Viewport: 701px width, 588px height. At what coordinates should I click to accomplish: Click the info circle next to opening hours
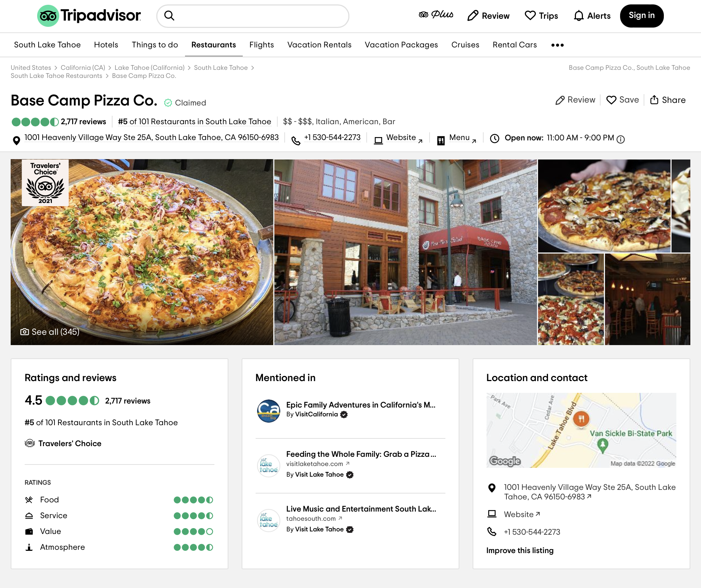pos(621,140)
